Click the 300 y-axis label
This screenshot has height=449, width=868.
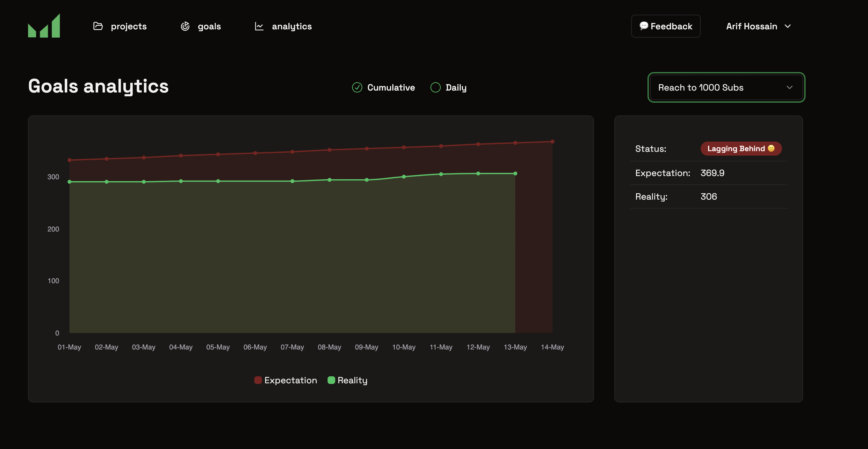tap(53, 177)
